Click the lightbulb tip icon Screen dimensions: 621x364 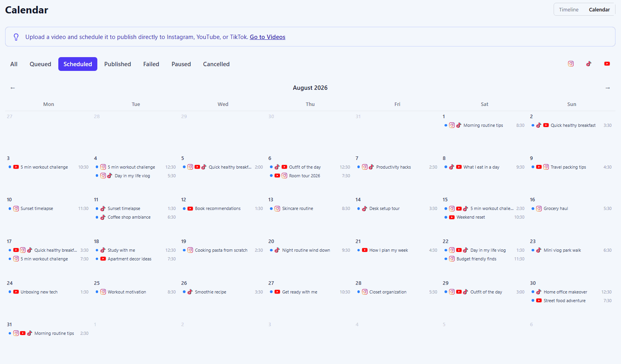point(16,37)
